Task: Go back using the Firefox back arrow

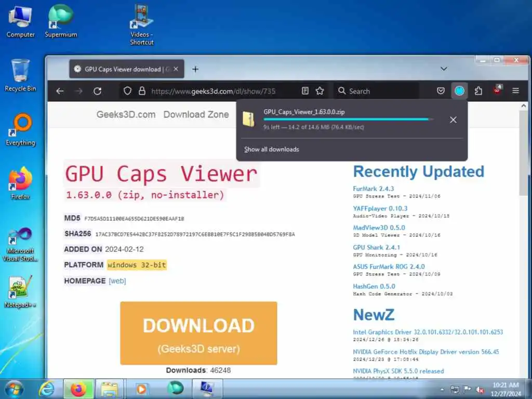Action: (x=60, y=91)
